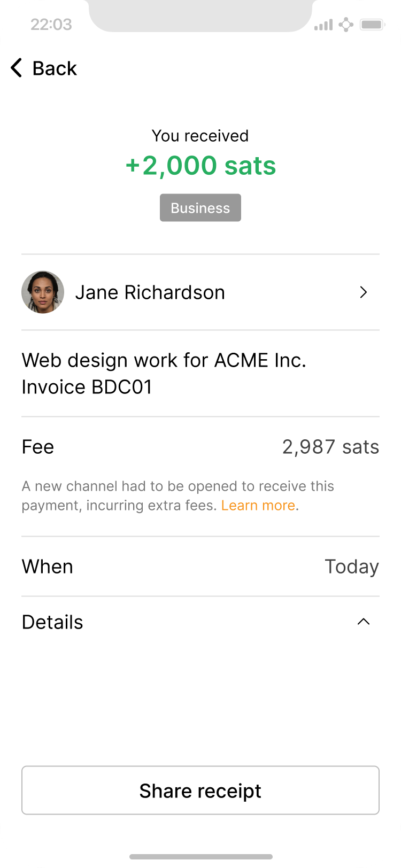The width and height of the screenshot is (401, 868).
Task: Tap the network status icon in status bar
Action: point(346,25)
